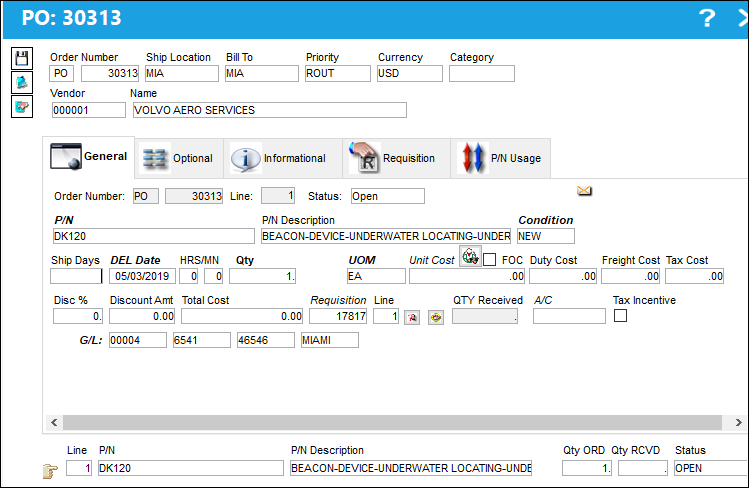This screenshot has height=488, width=749.
Task: Click the third left sidebar icon
Action: pyautogui.click(x=22, y=106)
